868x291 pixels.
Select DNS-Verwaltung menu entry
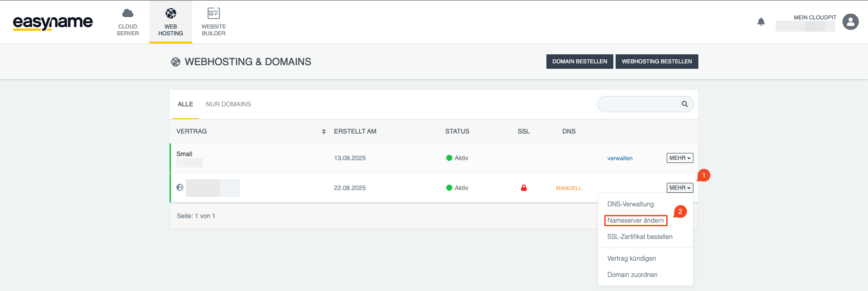click(630, 204)
